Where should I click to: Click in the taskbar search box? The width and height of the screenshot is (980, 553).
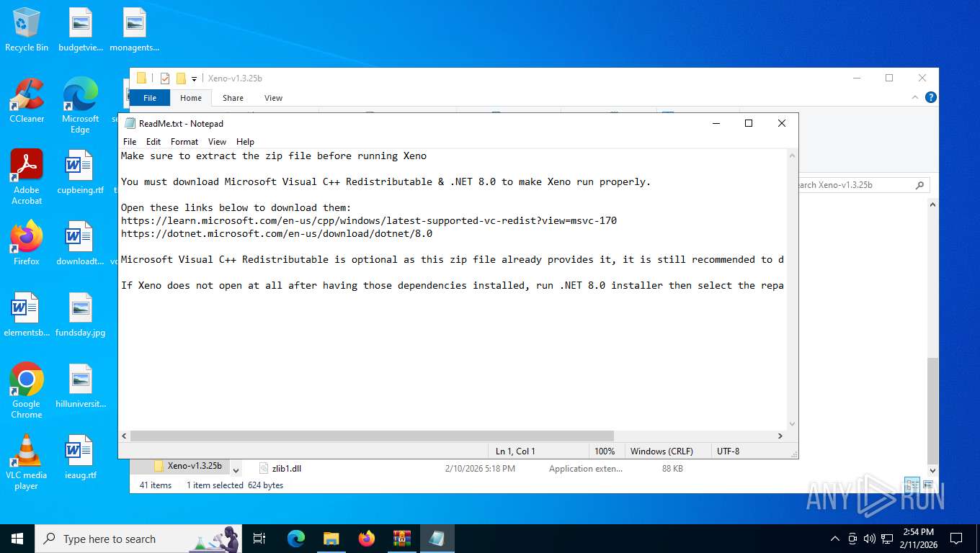[x=138, y=539]
